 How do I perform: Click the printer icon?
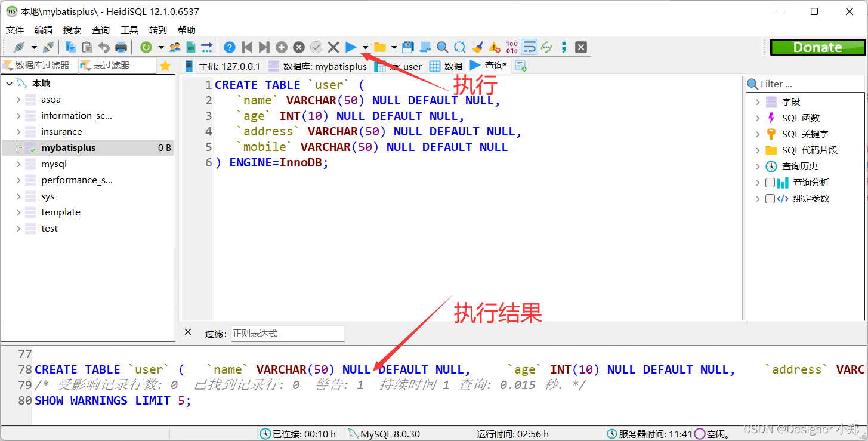tap(121, 47)
